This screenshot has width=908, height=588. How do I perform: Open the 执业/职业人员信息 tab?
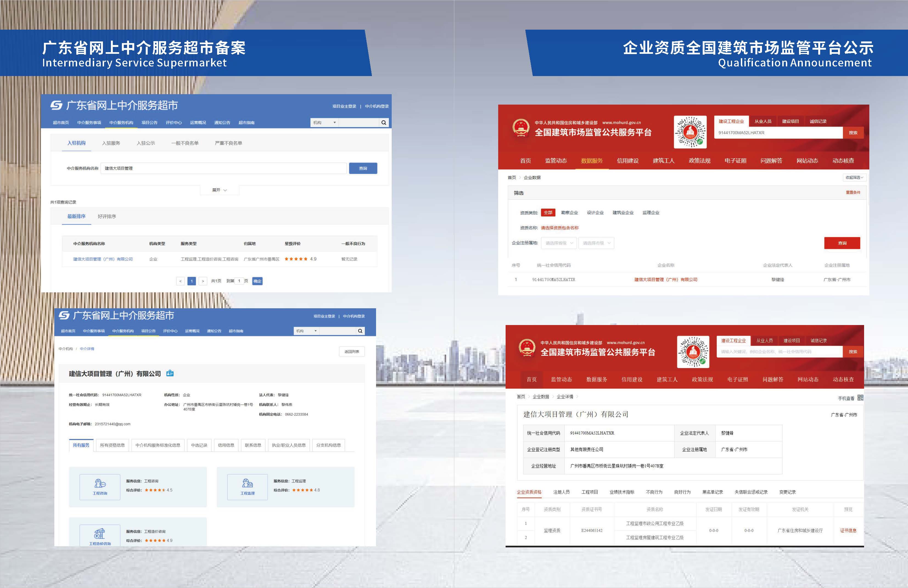[x=289, y=445]
